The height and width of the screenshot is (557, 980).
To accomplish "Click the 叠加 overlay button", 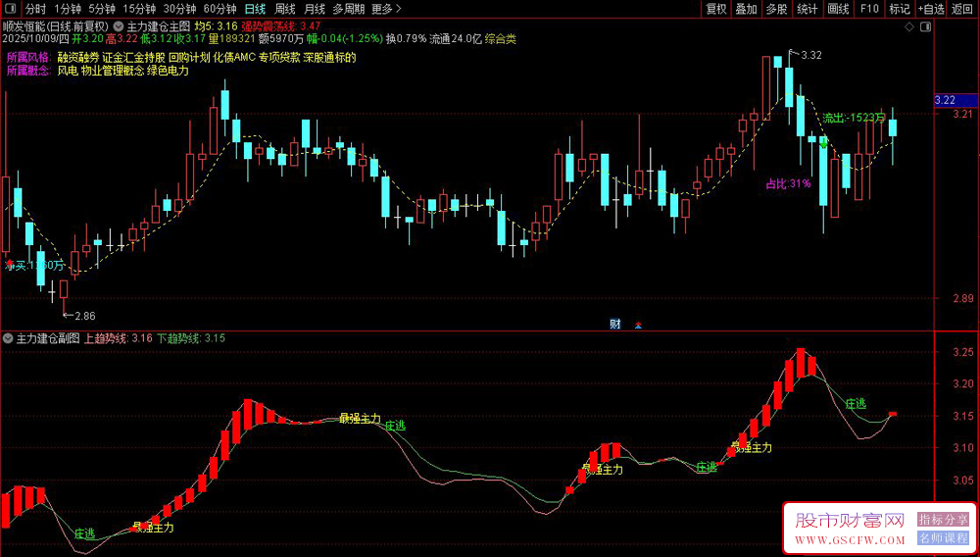I will (746, 9).
